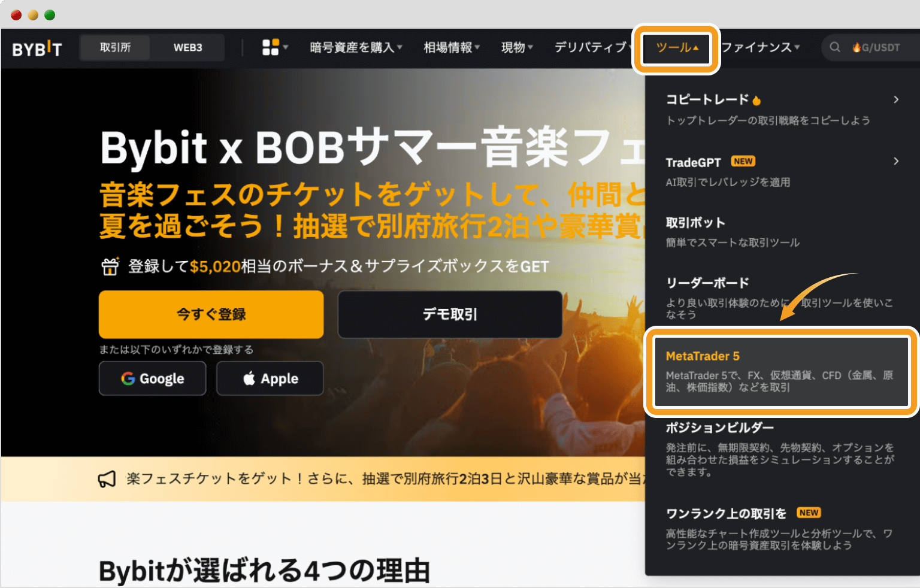Click the $5,020 bonus amount text
This screenshot has width=920, height=588.
click(215, 266)
